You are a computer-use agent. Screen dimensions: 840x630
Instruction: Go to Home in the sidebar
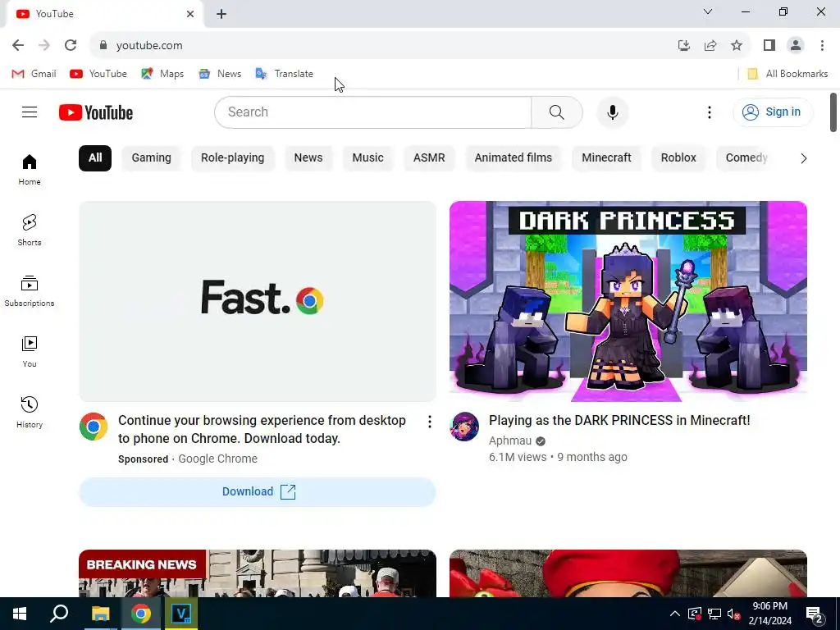(x=30, y=170)
